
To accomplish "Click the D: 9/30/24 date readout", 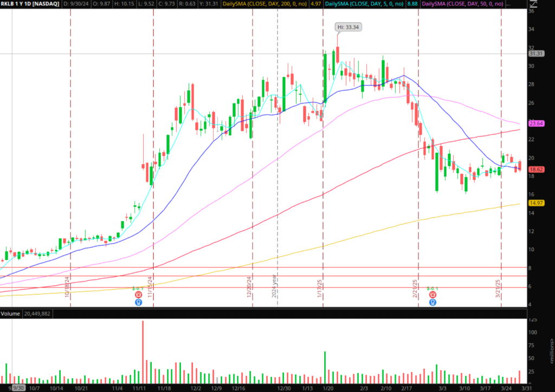I will (76, 4).
